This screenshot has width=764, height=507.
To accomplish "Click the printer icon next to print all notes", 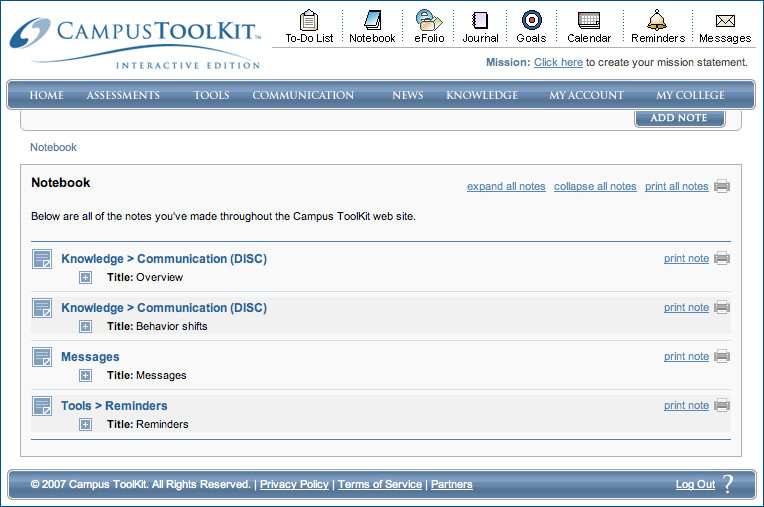I will pyautogui.click(x=722, y=186).
